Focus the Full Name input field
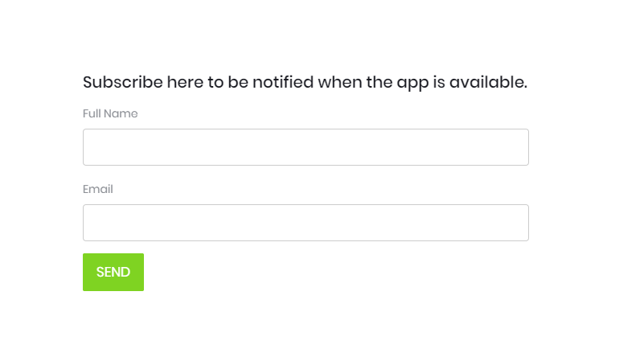Viewport: 644px width, 349px height. [x=306, y=147]
